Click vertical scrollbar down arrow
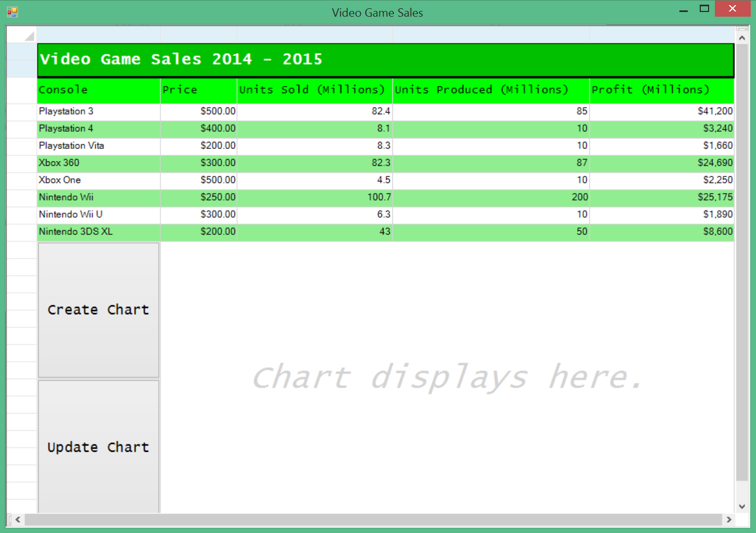756x533 pixels. [742, 506]
